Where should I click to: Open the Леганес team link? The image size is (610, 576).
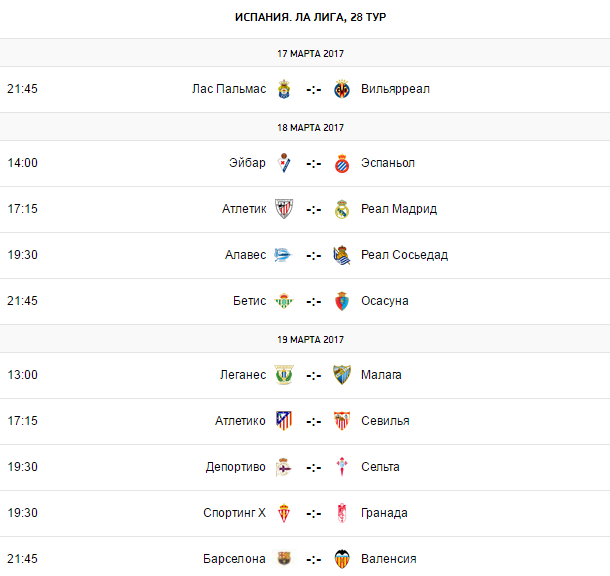pos(243,375)
